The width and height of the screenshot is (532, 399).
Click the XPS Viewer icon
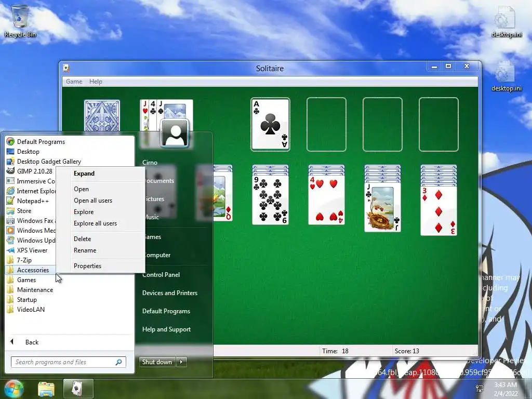coord(10,250)
